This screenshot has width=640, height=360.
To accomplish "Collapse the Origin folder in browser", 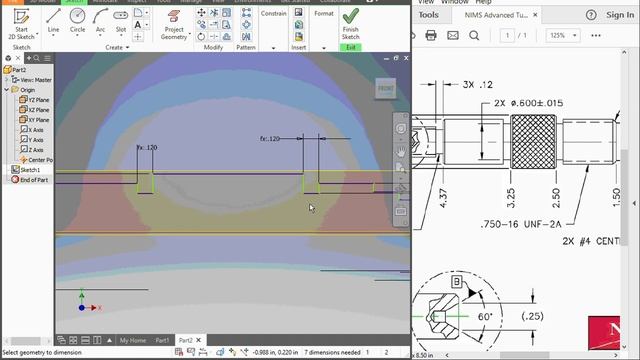I will pos(7,90).
